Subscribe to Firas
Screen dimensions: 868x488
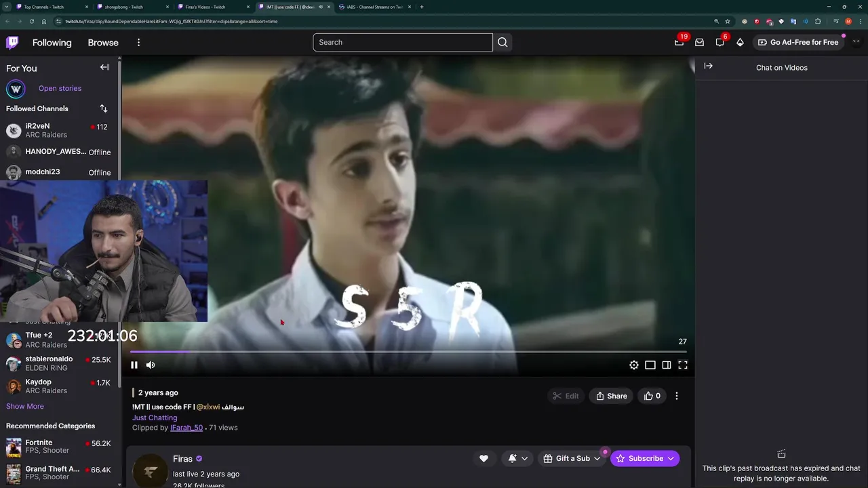(645, 459)
